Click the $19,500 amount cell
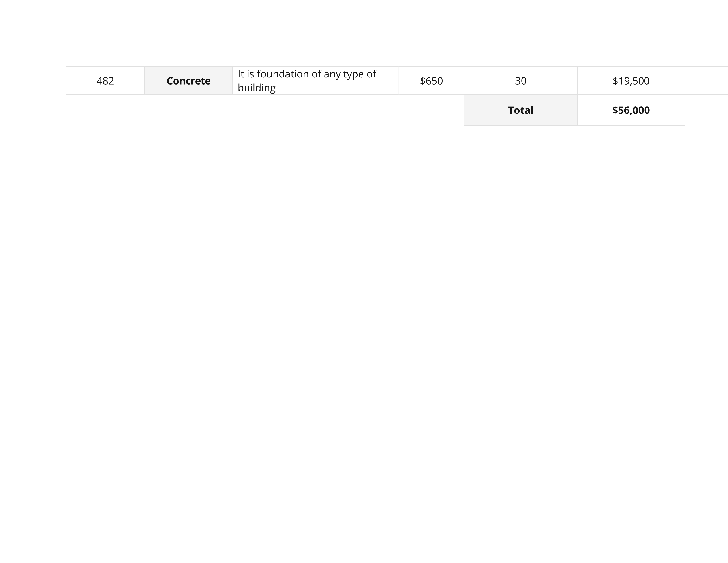Screen dimensions: 728x563 pyautogui.click(x=631, y=81)
